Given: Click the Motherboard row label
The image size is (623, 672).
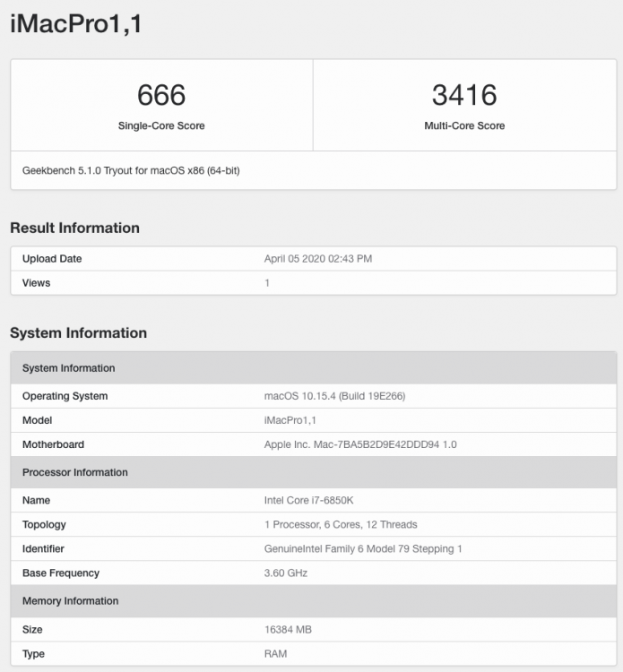Looking at the screenshot, I should point(53,444).
